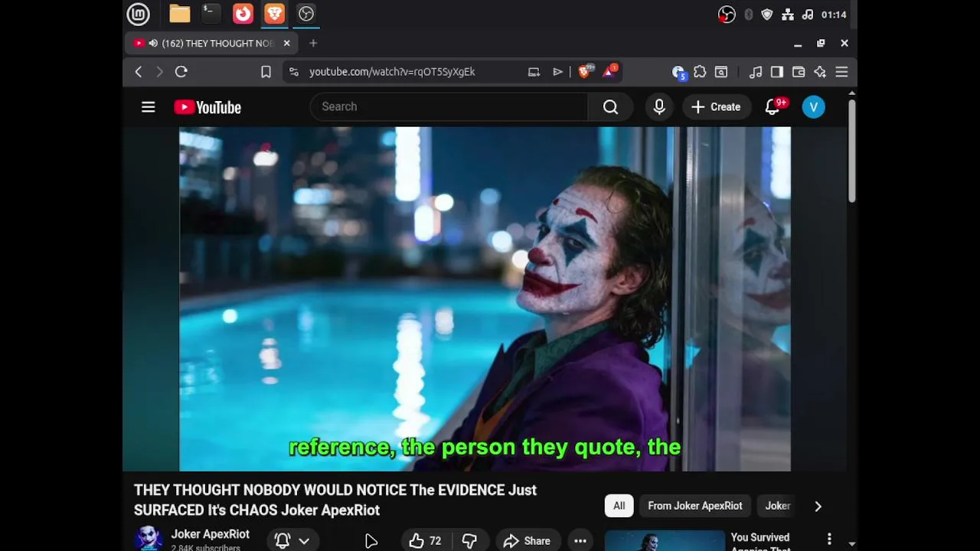Open the Brave main hamburger menu
Viewport: 980px width, 551px height.
click(x=841, y=72)
